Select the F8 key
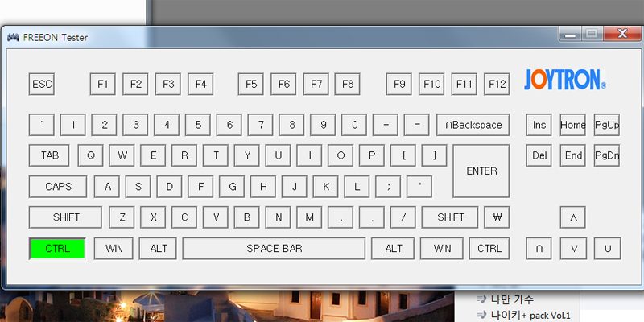The height and width of the screenshot is (322, 644). pyautogui.click(x=348, y=85)
